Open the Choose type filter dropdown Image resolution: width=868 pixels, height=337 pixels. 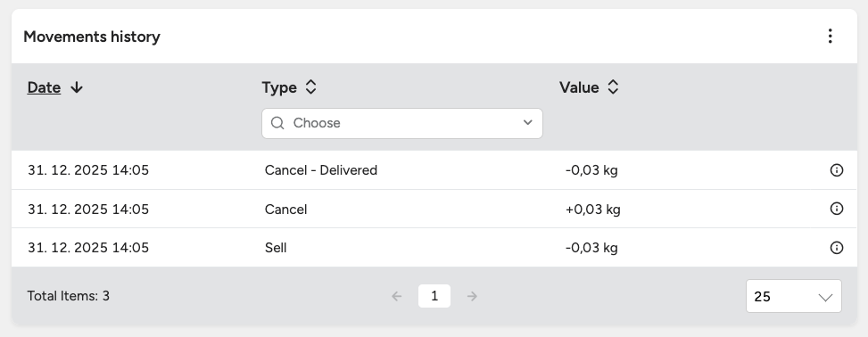402,123
